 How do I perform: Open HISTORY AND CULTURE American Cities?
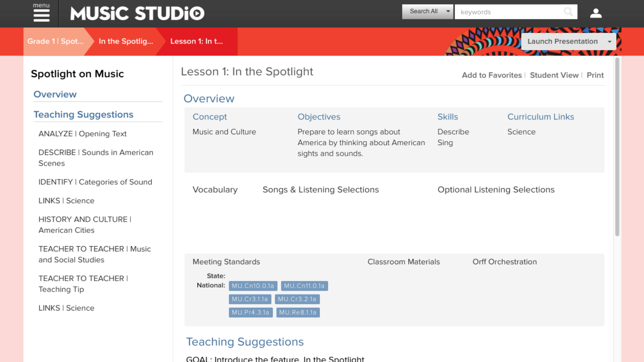[85, 225]
